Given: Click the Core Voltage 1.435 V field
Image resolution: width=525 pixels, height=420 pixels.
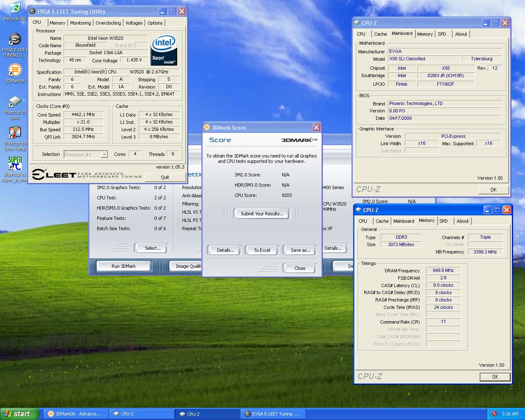Looking at the screenshot, I should (x=134, y=60).
